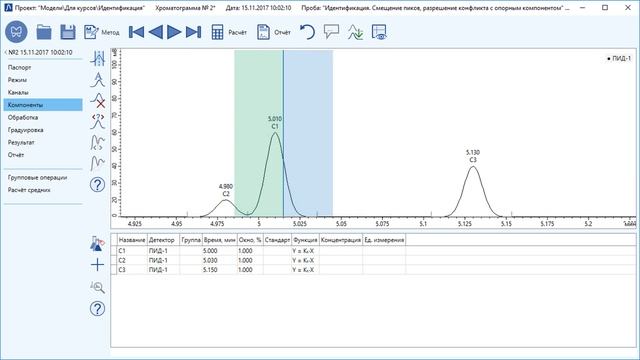
Task: Click Группа column header
Action: coord(191,240)
